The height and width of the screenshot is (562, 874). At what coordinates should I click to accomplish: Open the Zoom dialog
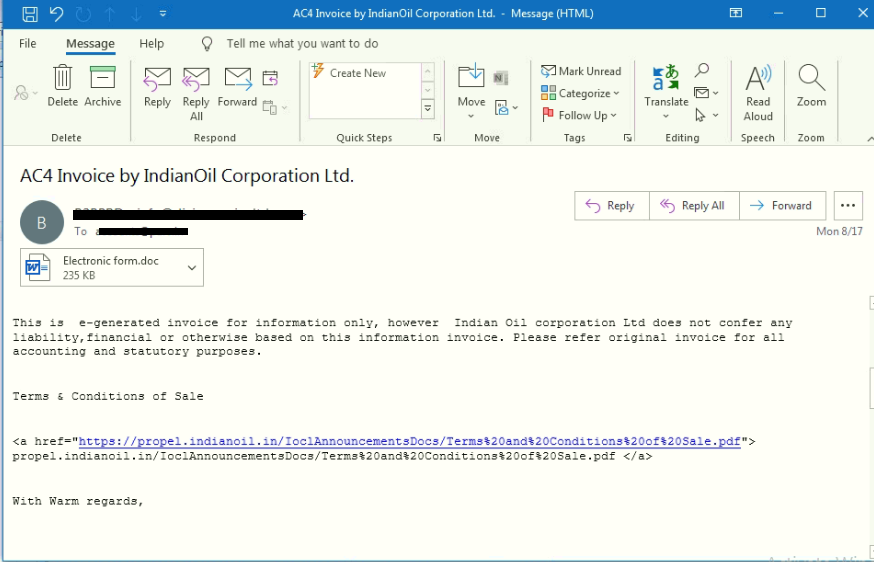click(x=811, y=86)
